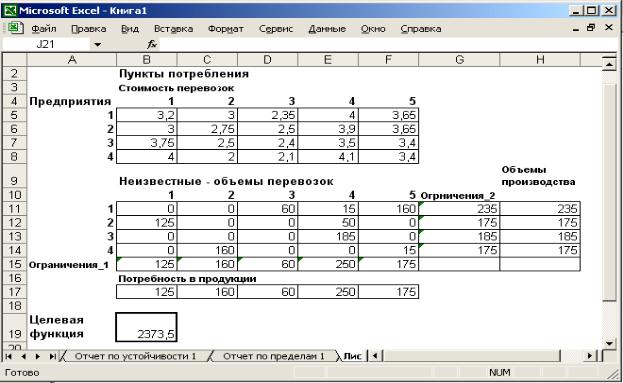The image size is (623, 383).
Task: Select column A header
Action: [72, 60]
